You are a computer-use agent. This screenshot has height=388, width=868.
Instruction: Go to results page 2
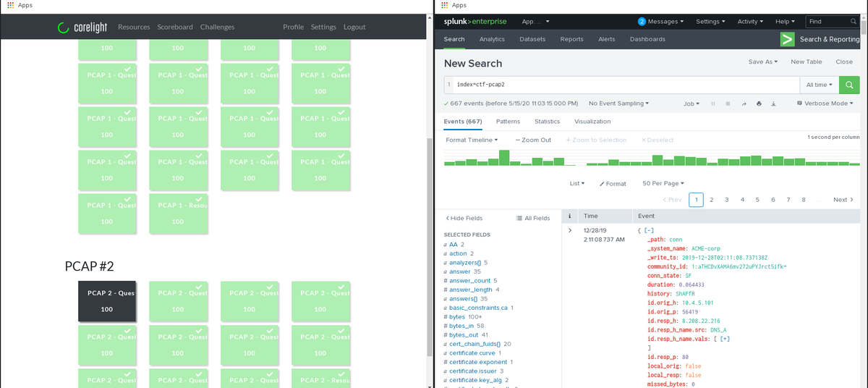click(x=712, y=200)
